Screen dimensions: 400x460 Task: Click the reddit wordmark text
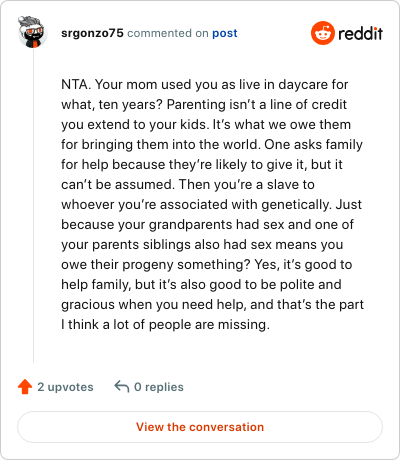click(x=360, y=33)
